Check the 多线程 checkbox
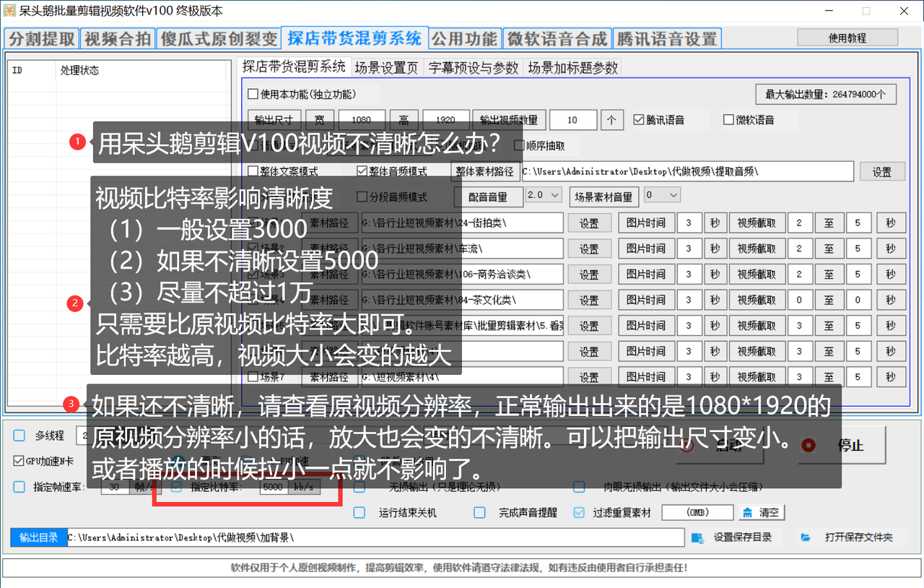 (19, 436)
